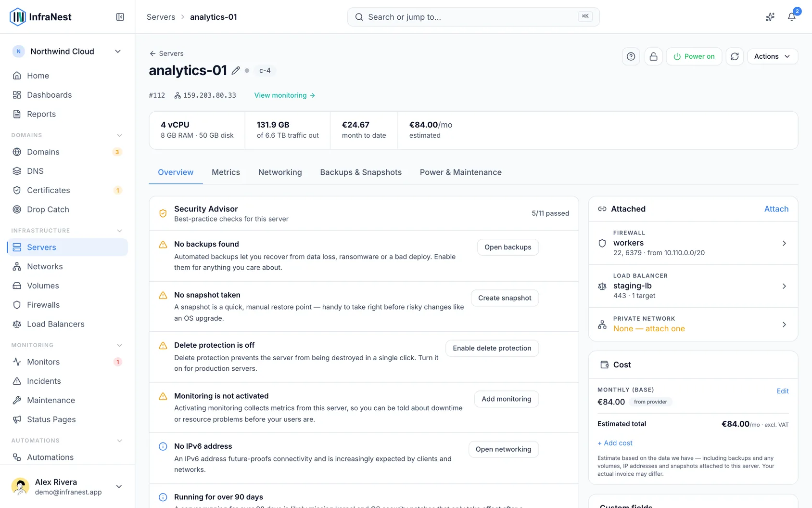
Task: Collapse the Monitoring sidebar section
Action: (119, 345)
